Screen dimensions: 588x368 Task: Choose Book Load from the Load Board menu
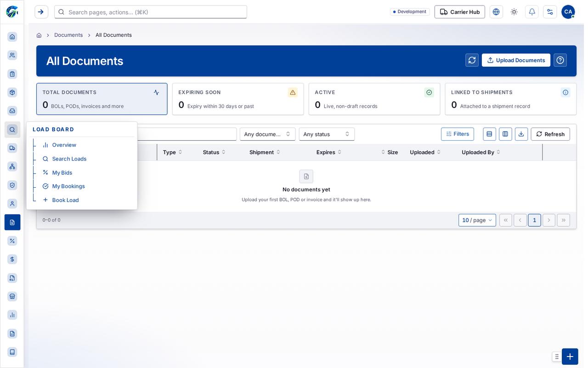[65, 200]
